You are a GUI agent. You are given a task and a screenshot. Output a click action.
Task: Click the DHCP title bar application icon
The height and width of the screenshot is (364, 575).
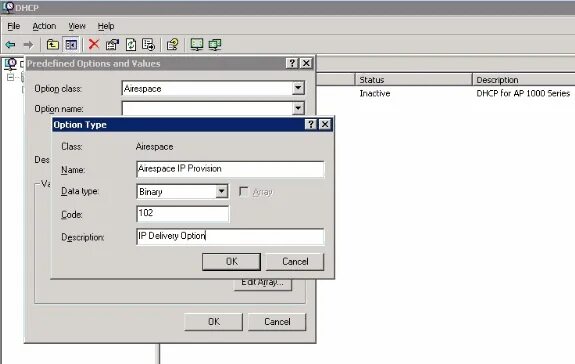pyautogui.click(x=8, y=7)
